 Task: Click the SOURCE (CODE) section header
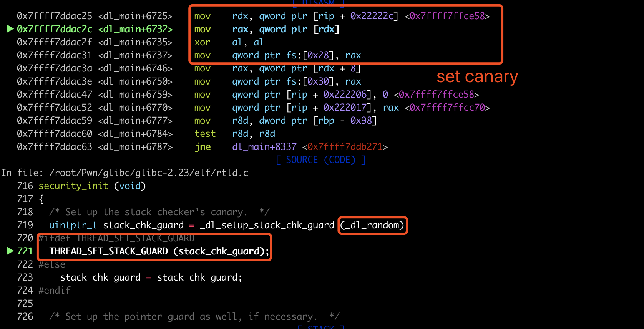click(321, 160)
